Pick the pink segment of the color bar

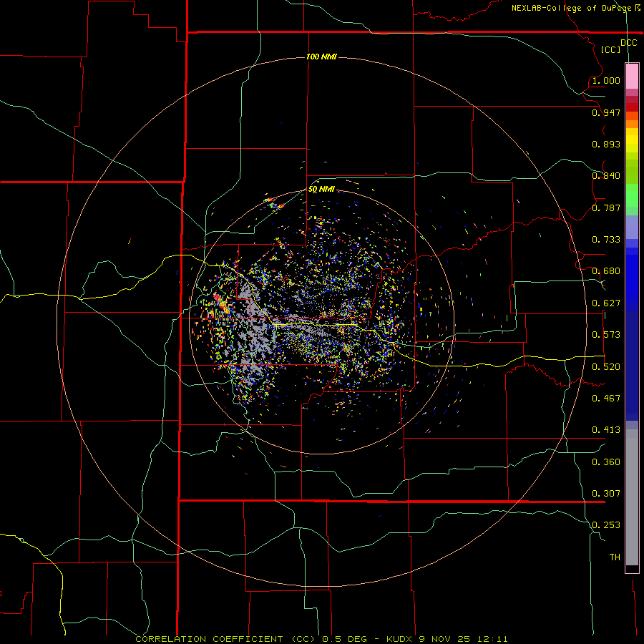click(x=632, y=77)
